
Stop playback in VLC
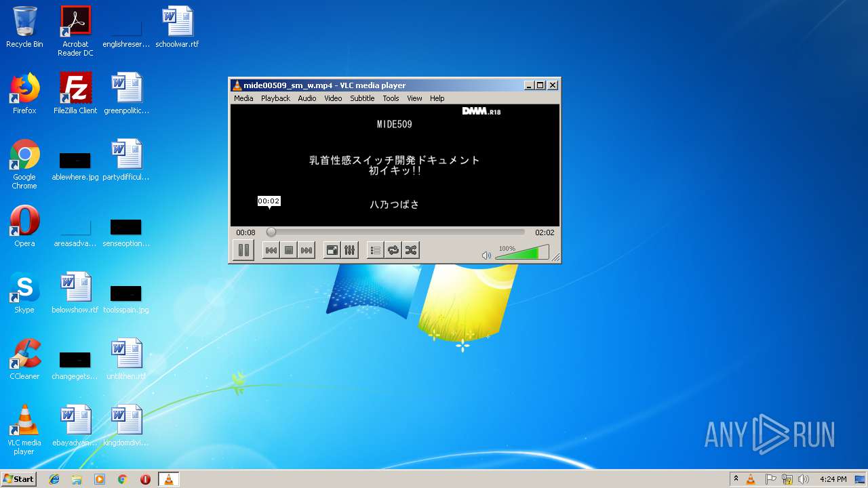tap(289, 250)
